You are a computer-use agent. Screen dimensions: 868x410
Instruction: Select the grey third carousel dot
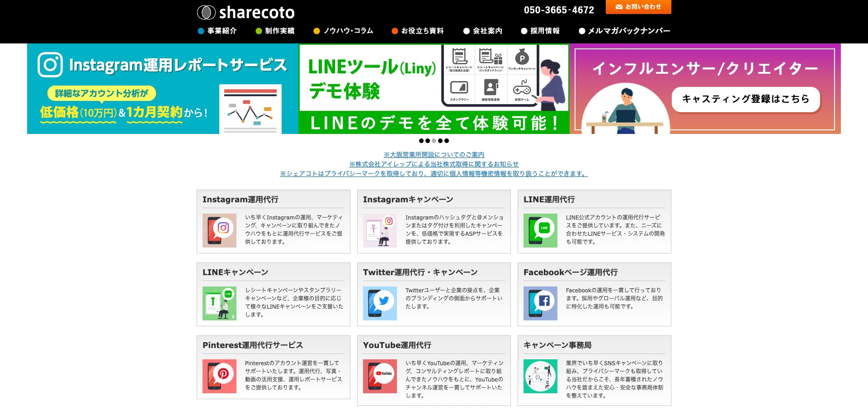(434, 141)
